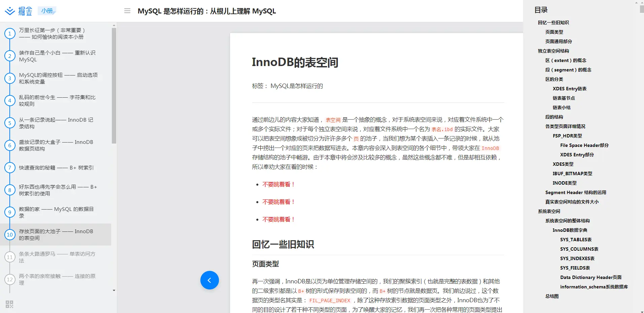Screen dimensions: 644x313
Task: Jump to XDES类型 in contents
Action: 563,164
